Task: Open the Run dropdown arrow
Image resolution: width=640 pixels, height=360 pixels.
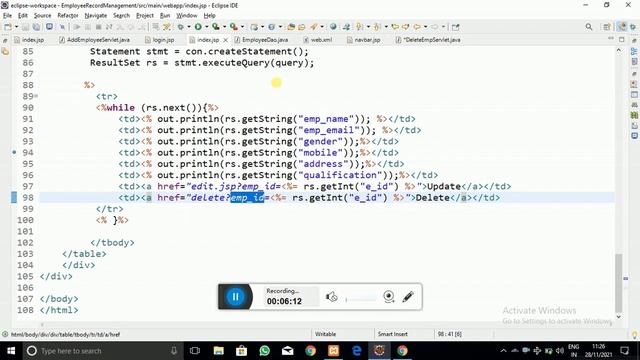Action: (206, 27)
